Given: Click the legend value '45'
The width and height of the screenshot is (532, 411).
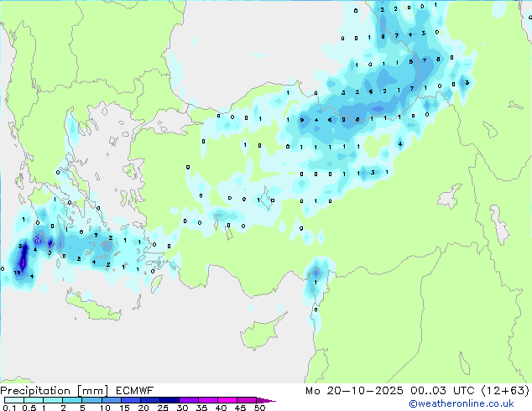Looking at the screenshot, I should point(240,408).
